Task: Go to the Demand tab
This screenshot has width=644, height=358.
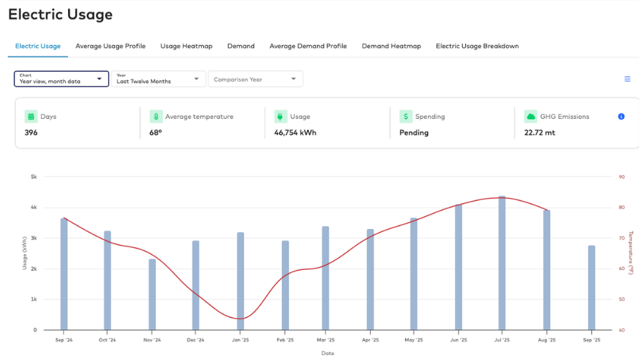Action: pyautogui.click(x=240, y=46)
